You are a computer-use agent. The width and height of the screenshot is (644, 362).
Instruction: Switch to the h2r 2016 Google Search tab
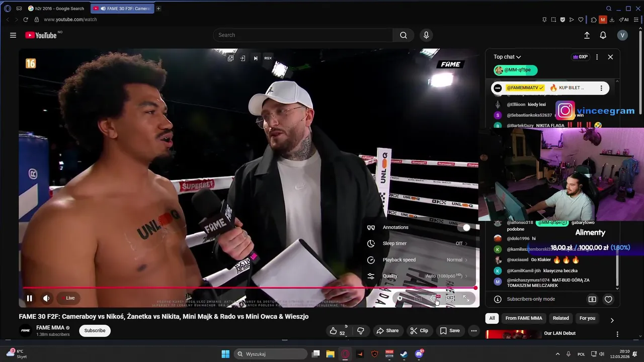(x=57, y=9)
